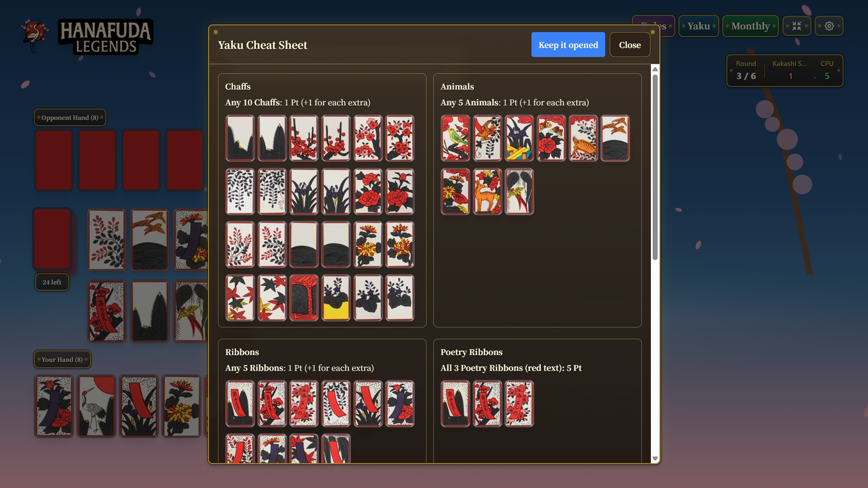The height and width of the screenshot is (488, 868).
Task: Click the face-down draw deck pile
Action: pyautogui.click(x=52, y=239)
